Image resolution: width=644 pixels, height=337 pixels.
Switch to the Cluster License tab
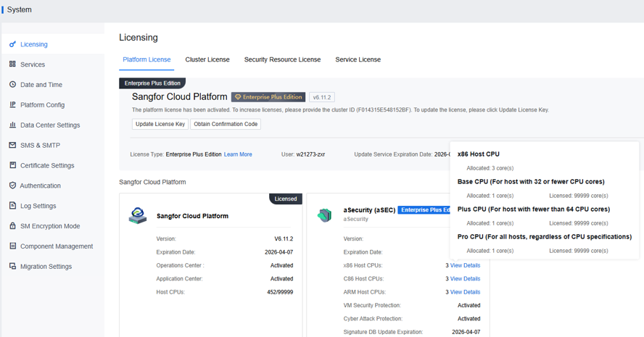[x=207, y=59]
